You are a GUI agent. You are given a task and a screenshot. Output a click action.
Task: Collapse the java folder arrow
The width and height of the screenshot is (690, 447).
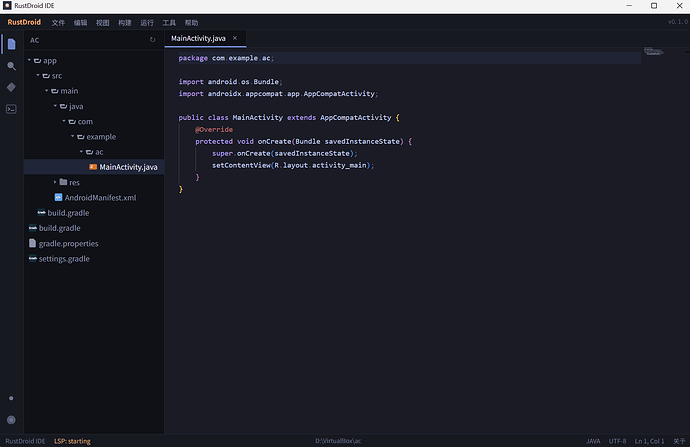[x=55, y=106]
